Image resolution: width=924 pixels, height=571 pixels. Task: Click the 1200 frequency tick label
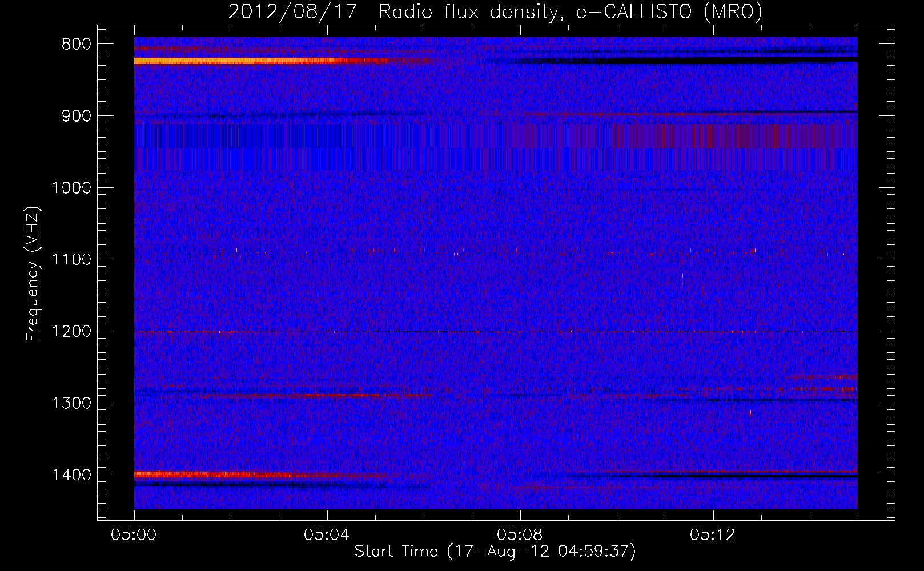[71, 332]
